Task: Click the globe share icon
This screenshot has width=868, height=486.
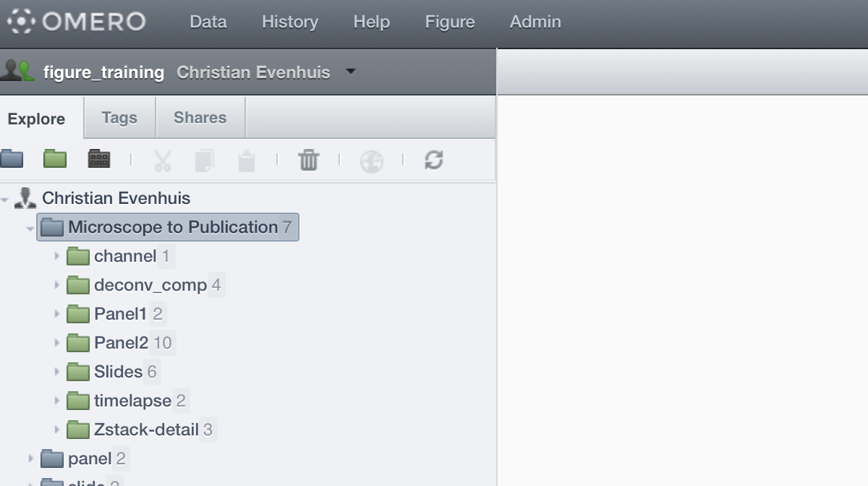Action: (x=371, y=161)
